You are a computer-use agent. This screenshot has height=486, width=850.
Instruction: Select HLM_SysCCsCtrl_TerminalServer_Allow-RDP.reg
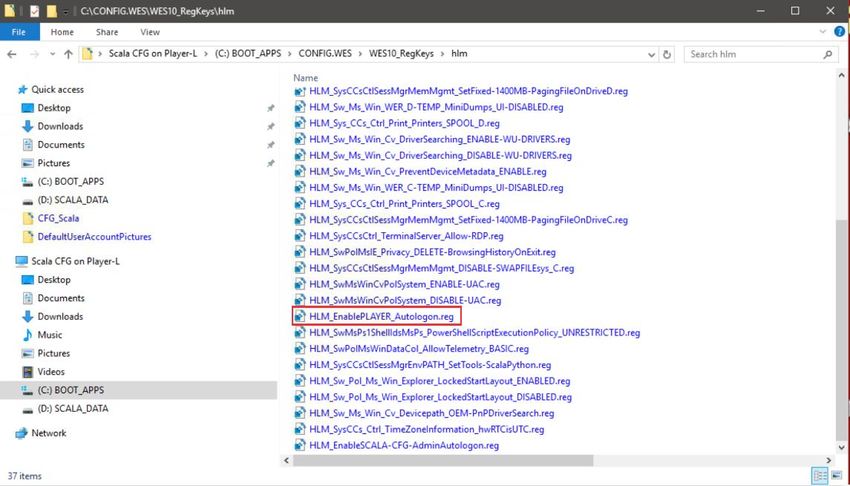[406, 236]
